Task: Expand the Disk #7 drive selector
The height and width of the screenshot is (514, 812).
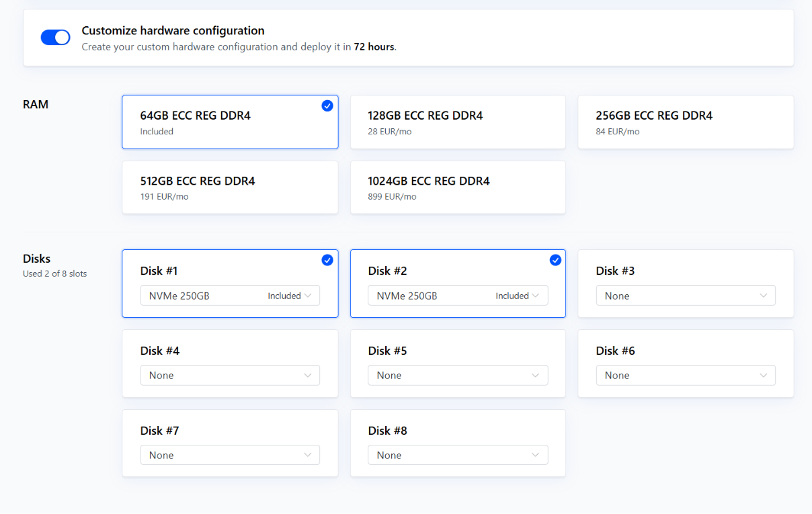Action: pos(230,456)
